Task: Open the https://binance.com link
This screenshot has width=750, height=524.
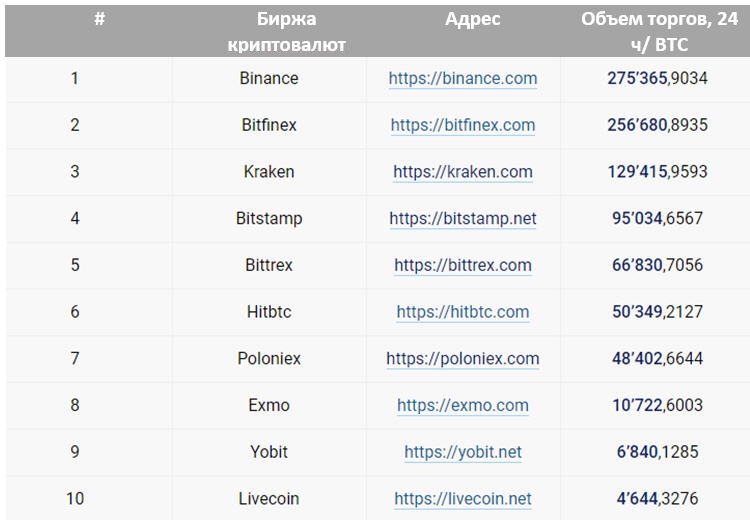Action: coord(462,78)
